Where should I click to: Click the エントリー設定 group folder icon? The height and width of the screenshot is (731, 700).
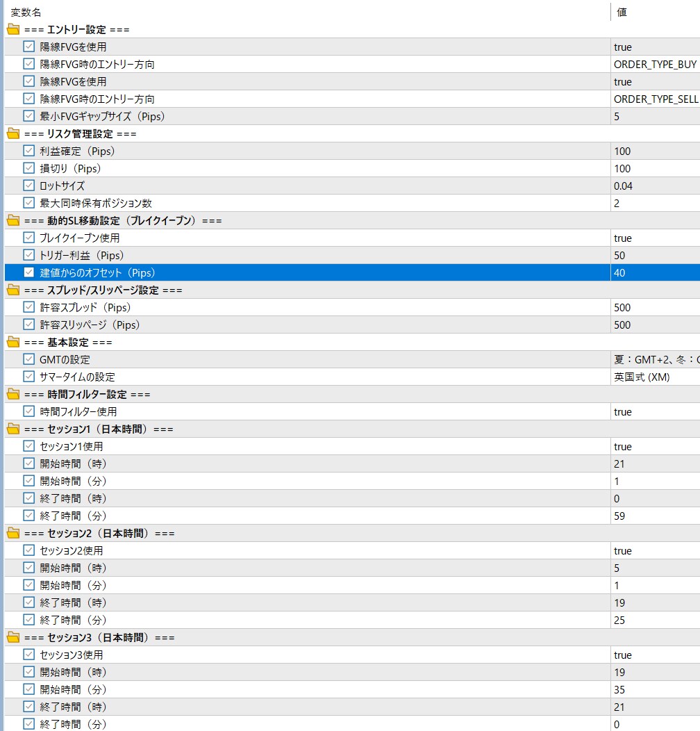(x=13, y=29)
